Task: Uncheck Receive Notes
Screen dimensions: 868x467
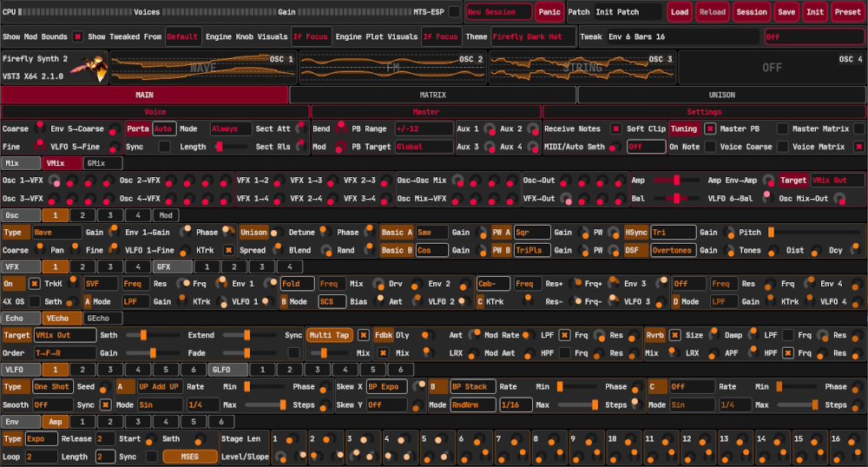Action: click(615, 128)
